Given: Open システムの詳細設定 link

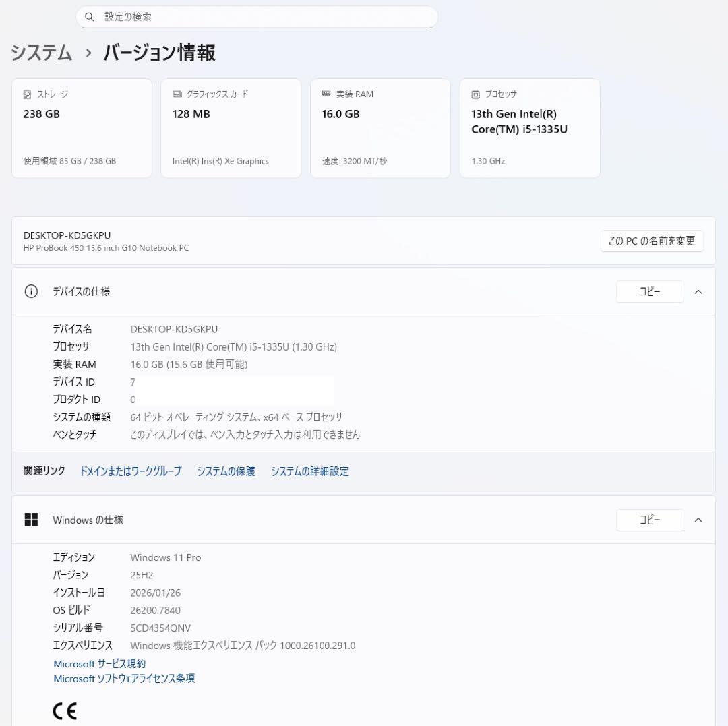Looking at the screenshot, I should (310, 471).
